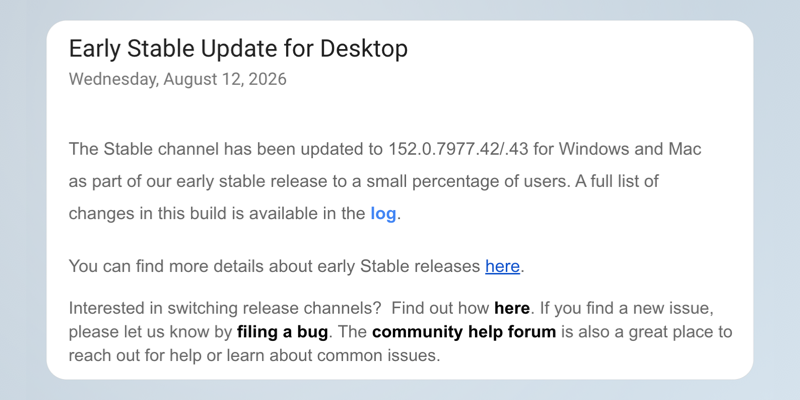Screen dimensions: 800x400
Task: Click the word "Windows" in the first paragraph
Action: coord(594,149)
